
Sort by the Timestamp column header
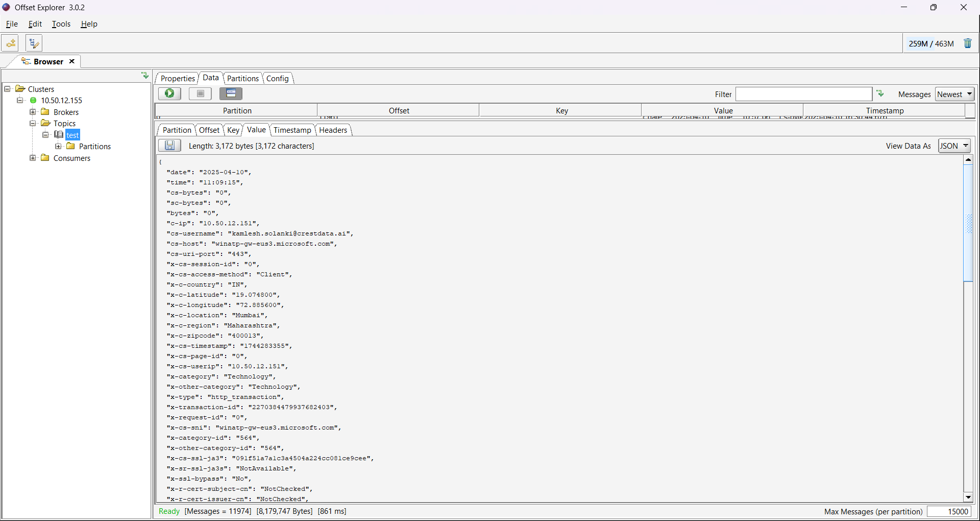885,110
